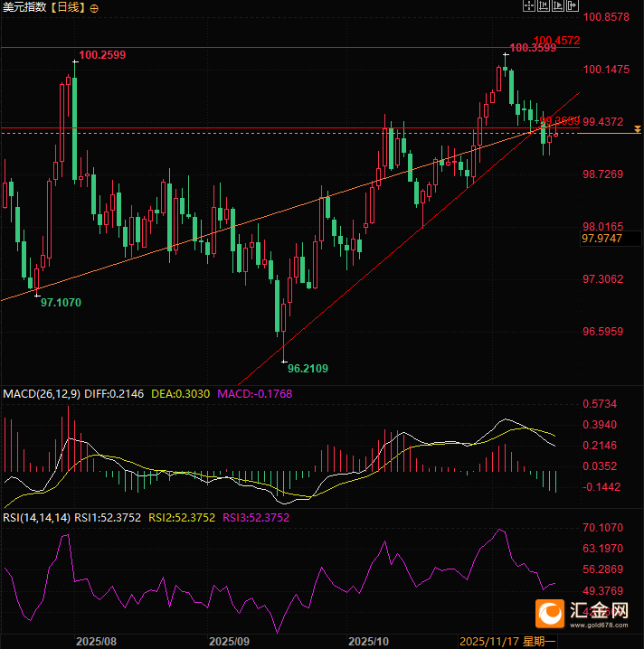644x649 pixels.
Task: Click the 100.1475 price axis value
Action: pos(606,69)
